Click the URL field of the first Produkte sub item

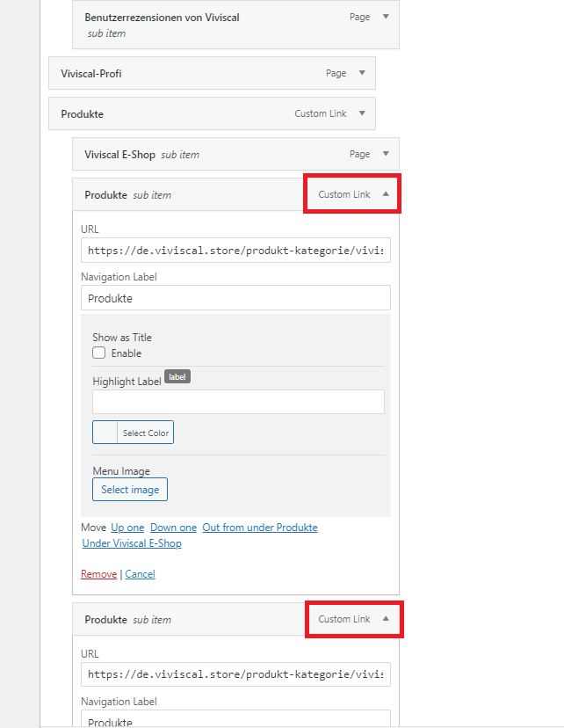(x=235, y=250)
